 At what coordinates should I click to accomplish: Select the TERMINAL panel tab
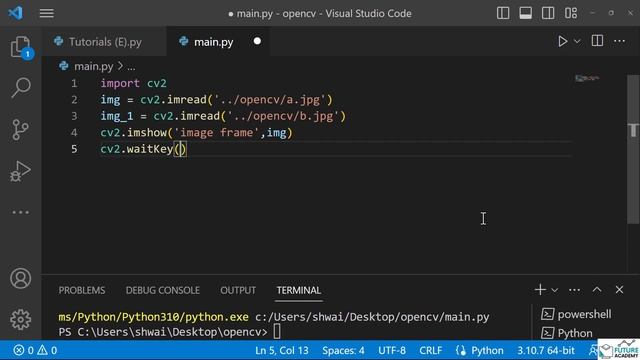tap(298, 290)
